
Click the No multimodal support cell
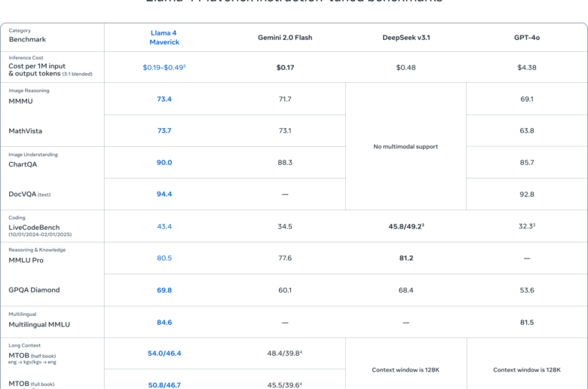coord(406,146)
